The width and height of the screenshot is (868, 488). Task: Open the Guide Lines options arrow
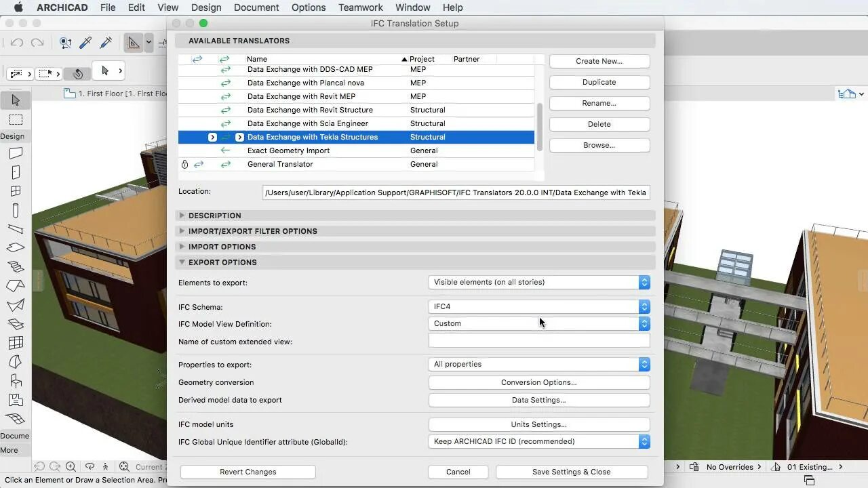[149, 43]
